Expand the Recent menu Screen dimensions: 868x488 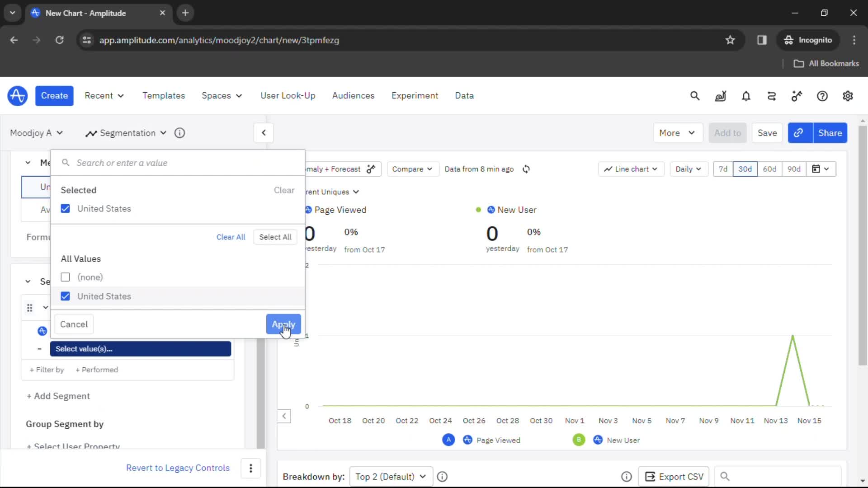click(x=104, y=96)
